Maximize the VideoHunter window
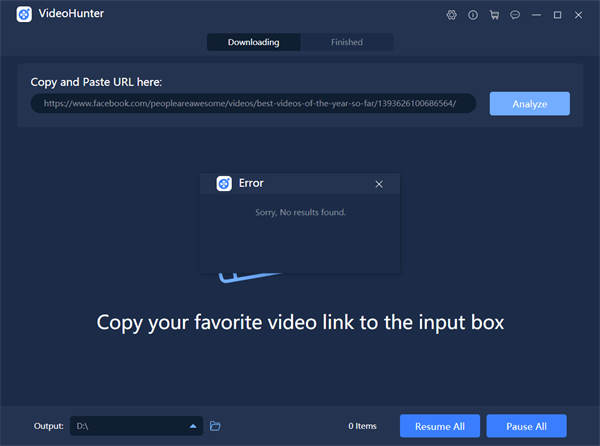The height and width of the screenshot is (446, 600). 557,15
